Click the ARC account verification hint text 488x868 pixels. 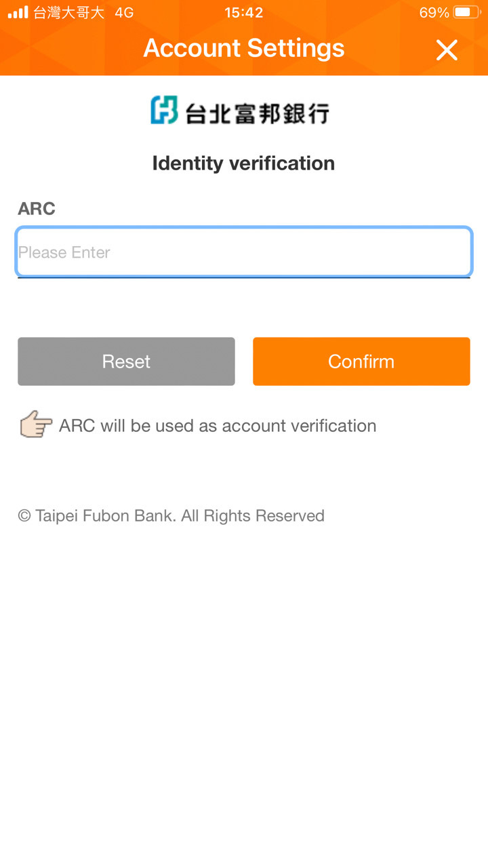tap(218, 426)
